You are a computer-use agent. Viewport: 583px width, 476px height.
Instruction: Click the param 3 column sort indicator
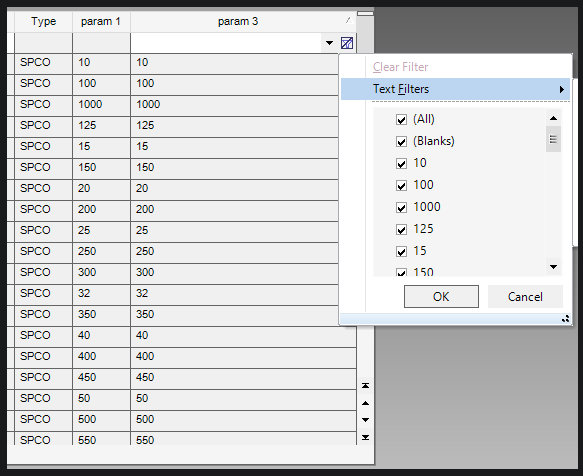coord(348,20)
